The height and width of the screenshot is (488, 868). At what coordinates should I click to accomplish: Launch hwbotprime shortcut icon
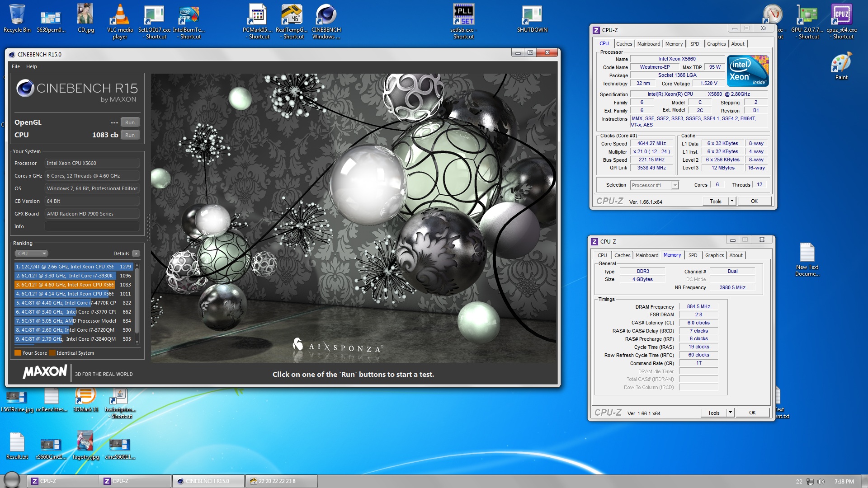coord(120,404)
